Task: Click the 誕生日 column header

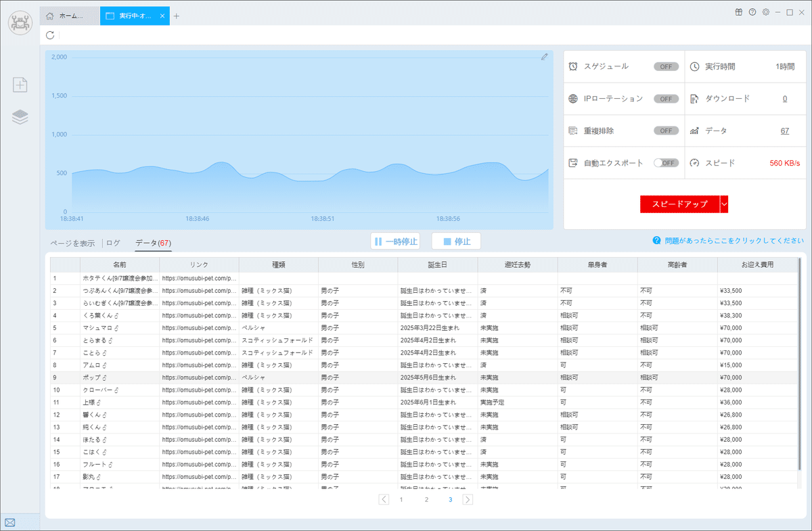Action: (x=438, y=264)
